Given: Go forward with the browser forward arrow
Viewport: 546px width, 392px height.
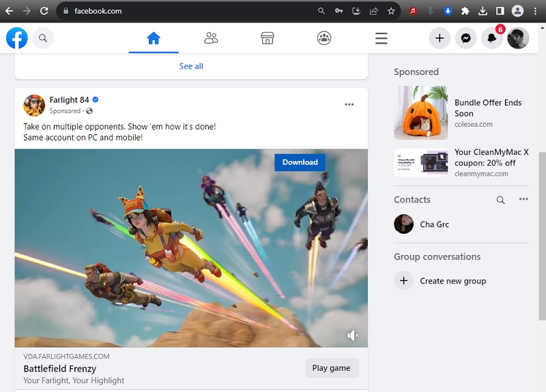Looking at the screenshot, I should pyautogui.click(x=27, y=11).
